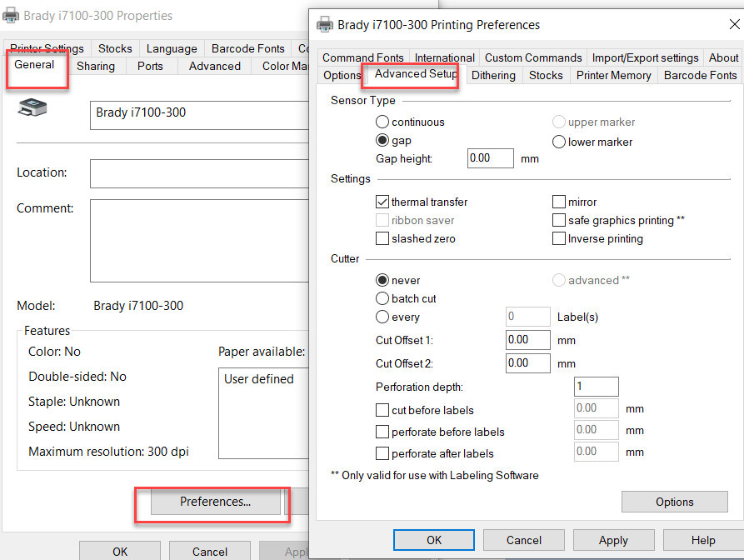Switch to the Dithering tab
The height and width of the screenshot is (560, 744).
[493, 75]
